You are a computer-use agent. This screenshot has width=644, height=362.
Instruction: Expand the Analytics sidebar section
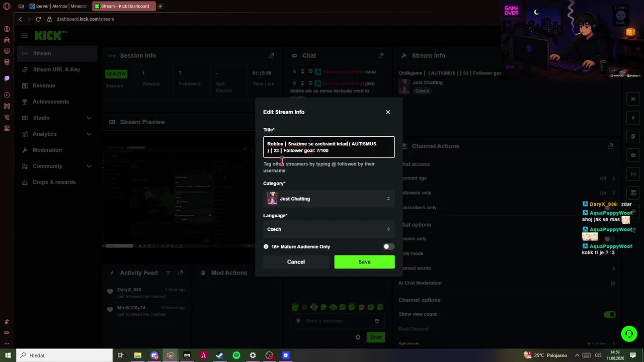[x=89, y=134]
